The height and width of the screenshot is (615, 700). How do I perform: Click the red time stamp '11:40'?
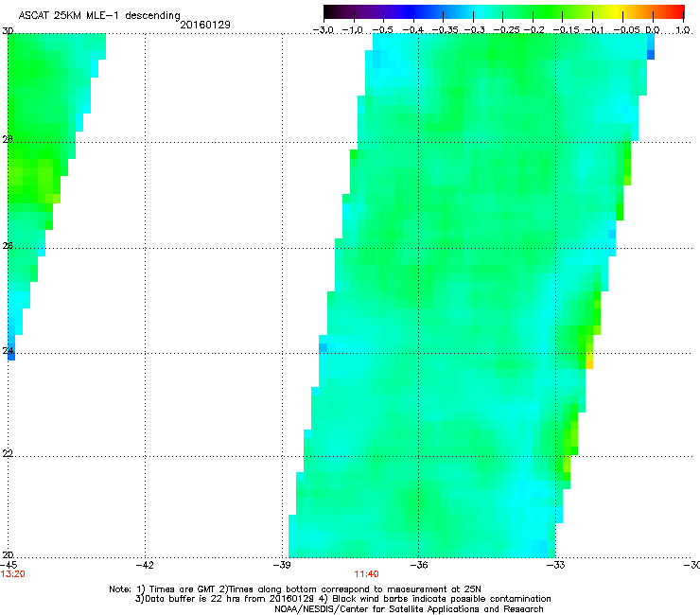(x=366, y=574)
